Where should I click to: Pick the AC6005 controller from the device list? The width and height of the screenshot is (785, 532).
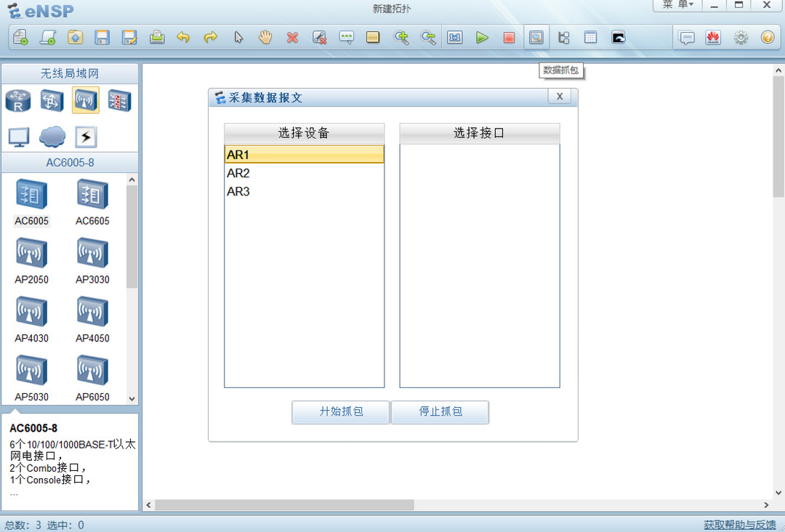click(x=31, y=195)
